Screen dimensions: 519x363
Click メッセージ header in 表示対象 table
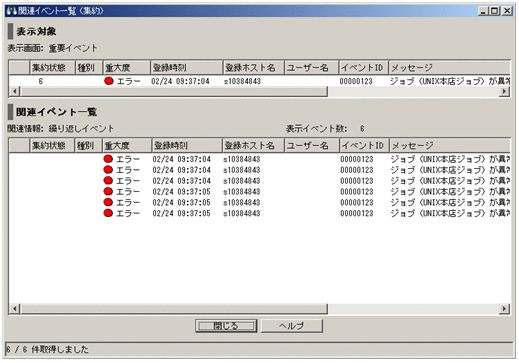pos(449,68)
